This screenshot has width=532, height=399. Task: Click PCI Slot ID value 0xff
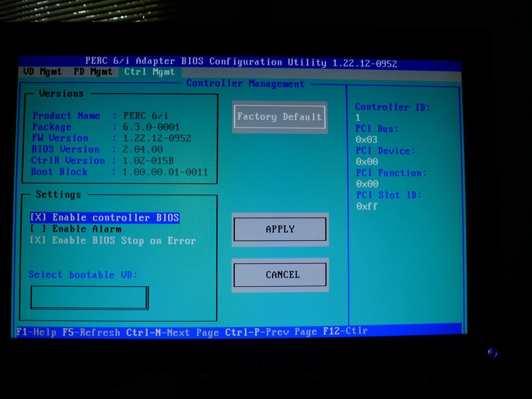(x=367, y=206)
